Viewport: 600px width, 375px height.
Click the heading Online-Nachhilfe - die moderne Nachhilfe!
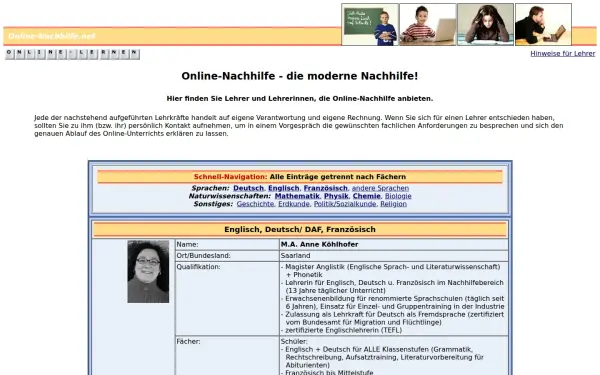(x=300, y=76)
